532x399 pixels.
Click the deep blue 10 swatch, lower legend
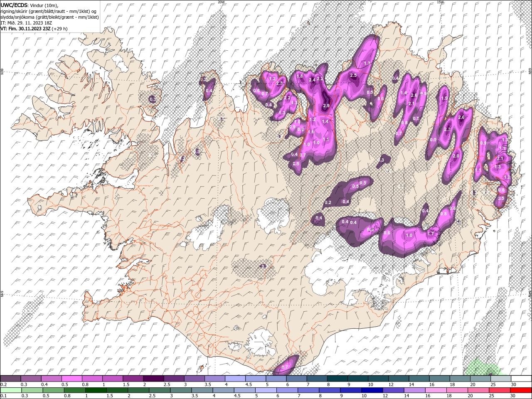(x=372, y=390)
